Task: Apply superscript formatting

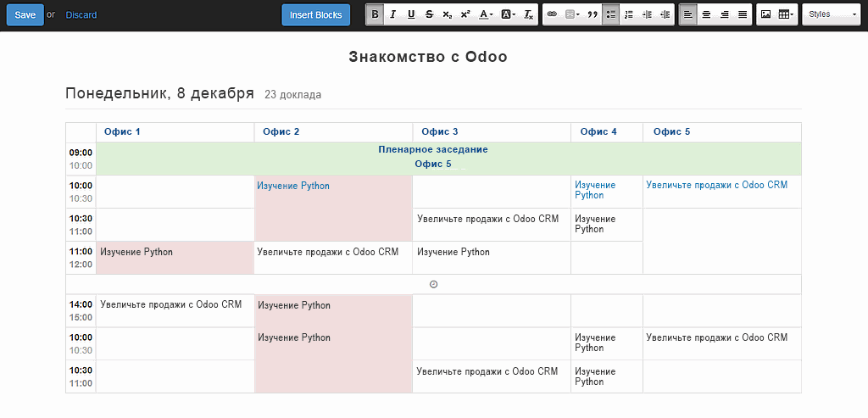Action: (465, 15)
